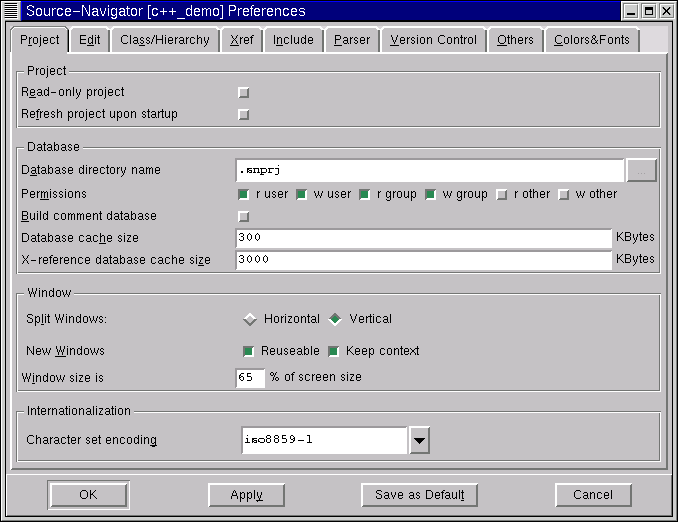This screenshot has width=678, height=522.
Task: Toggle the r user permission
Action: (243, 195)
